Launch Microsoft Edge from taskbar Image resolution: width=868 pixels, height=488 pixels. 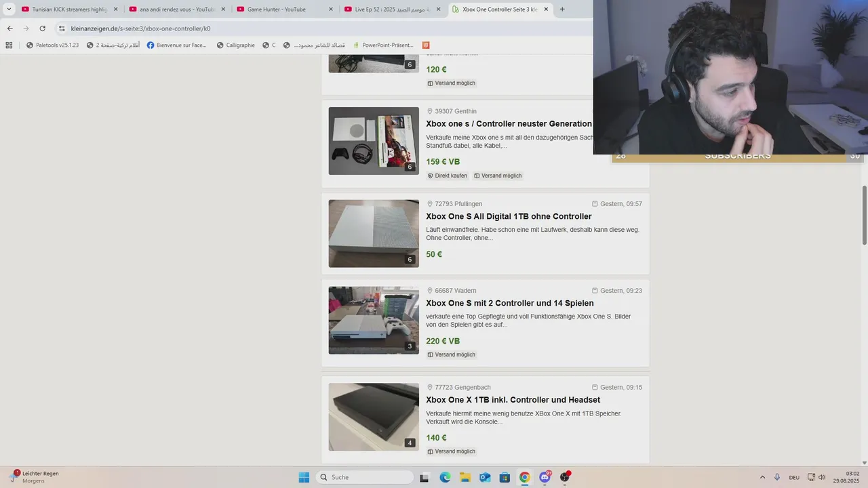coord(445,477)
